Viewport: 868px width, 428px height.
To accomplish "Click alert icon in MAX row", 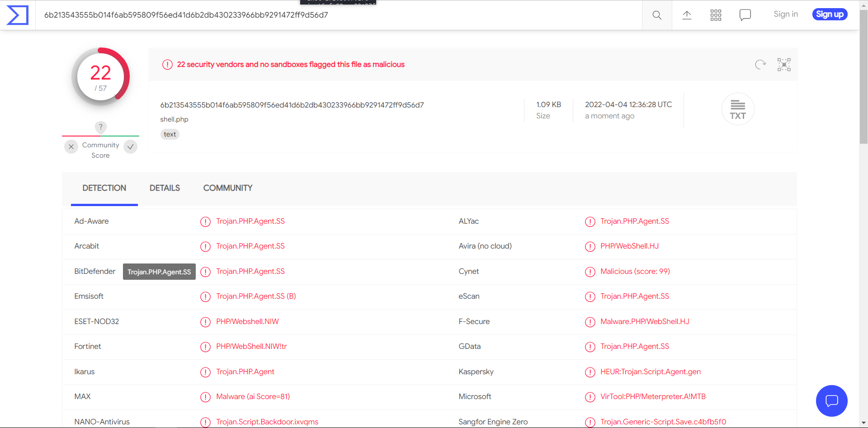I will point(205,397).
